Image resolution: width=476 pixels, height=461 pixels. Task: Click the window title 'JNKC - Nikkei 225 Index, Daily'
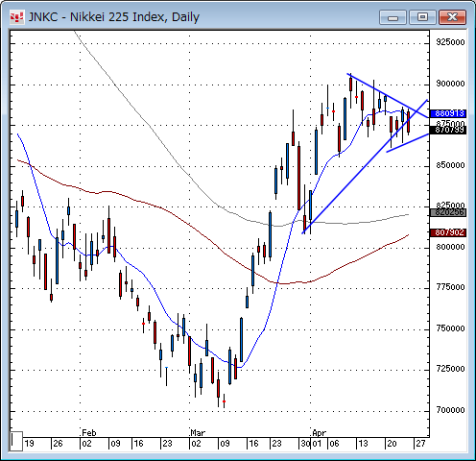(x=114, y=17)
